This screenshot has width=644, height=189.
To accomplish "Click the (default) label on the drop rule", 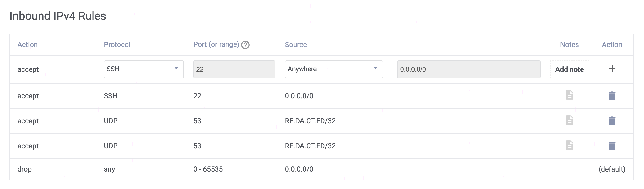I will coord(612,169).
